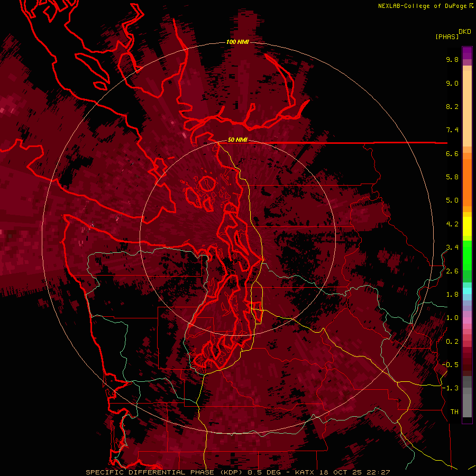Click the -0.5 value on the legend
The image size is (476, 476).
450,365
